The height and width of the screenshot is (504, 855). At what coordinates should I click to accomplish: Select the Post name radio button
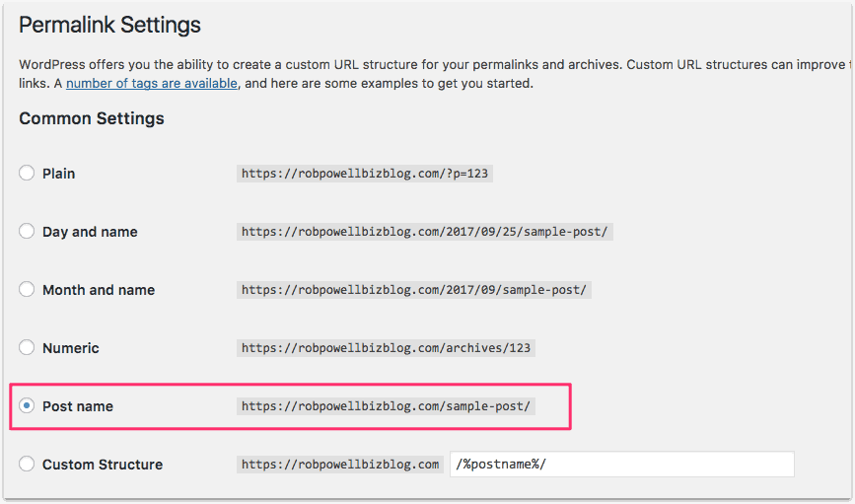click(x=27, y=406)
